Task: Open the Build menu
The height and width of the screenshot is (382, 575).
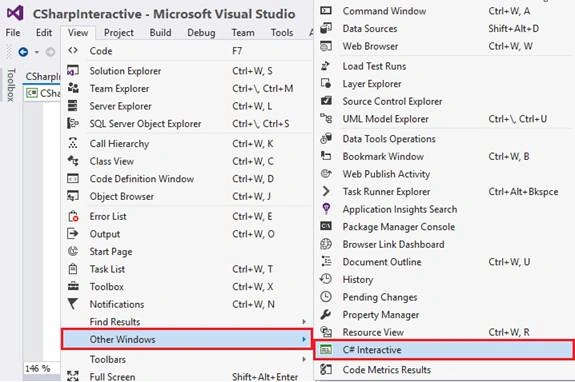Action: [160, 33]
